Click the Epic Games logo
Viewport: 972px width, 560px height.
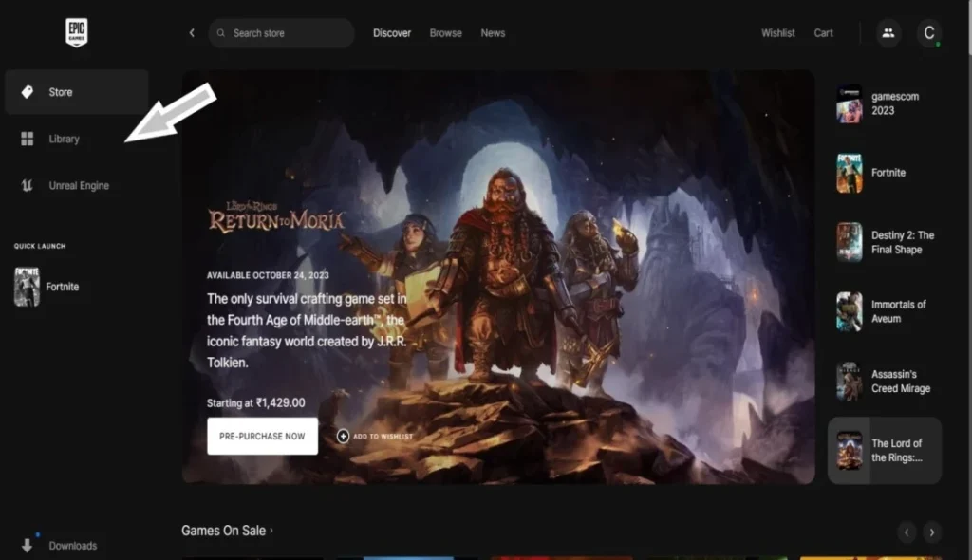[76, 32]
